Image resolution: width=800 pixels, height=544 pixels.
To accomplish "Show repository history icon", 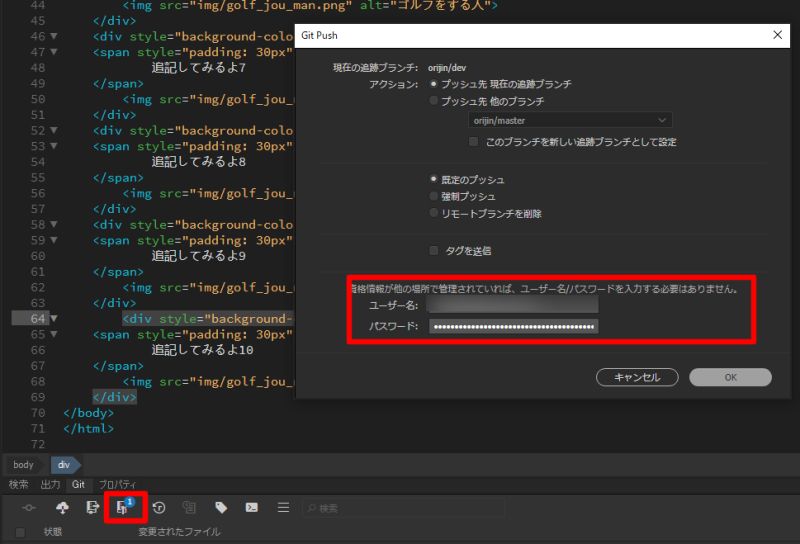I will [159, 507].
